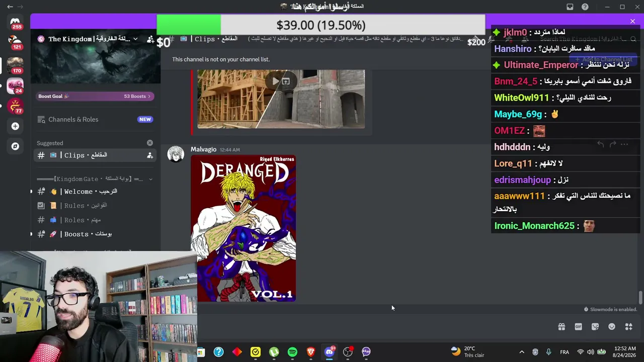Dismiss the Suggested channels section

pos(150,143)
